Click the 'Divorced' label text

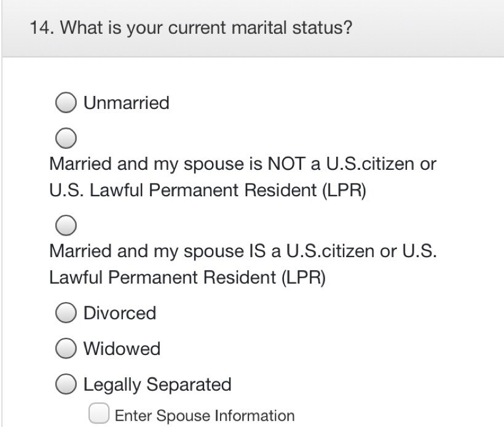pyautogui.click(x=120, y=313)
